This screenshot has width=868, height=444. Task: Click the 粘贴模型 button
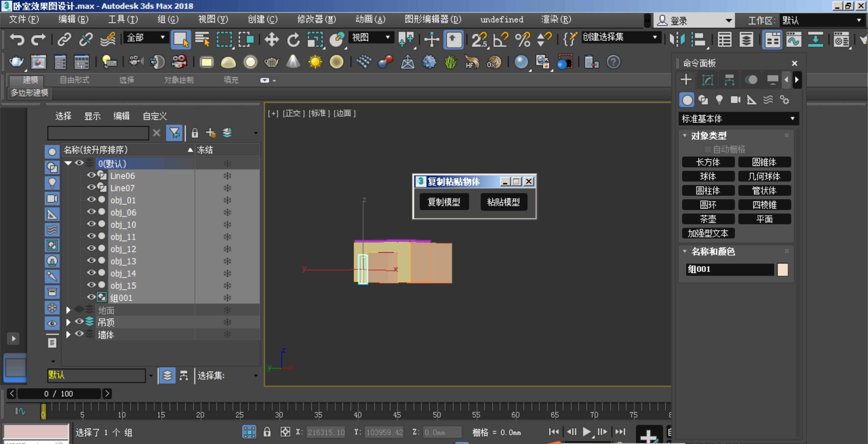click(x=503, y=202)
